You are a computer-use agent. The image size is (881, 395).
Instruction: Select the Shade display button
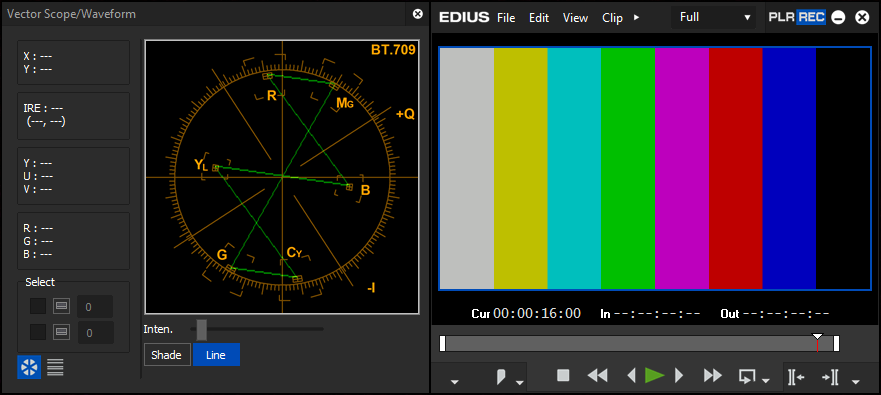[167, 355]
